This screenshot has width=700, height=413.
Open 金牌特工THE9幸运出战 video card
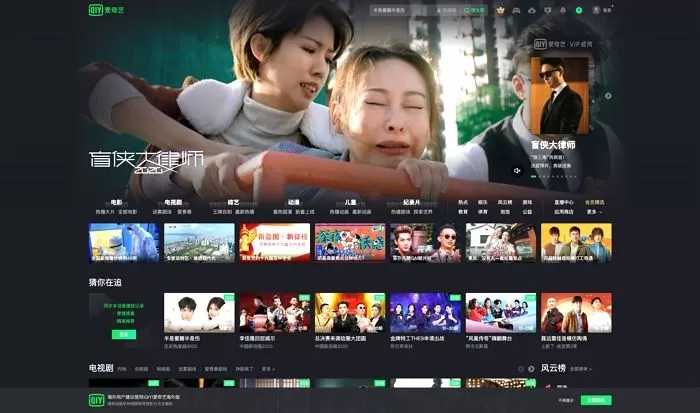425,313
